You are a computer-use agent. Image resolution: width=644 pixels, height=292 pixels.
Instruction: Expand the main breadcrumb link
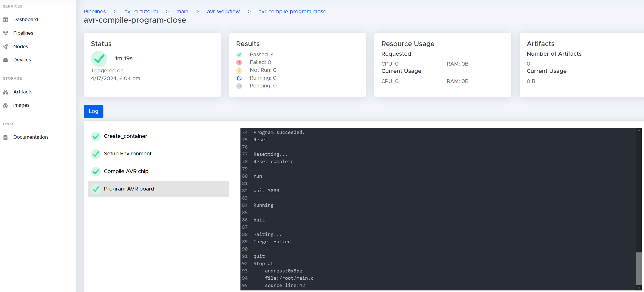pos(182,11)
